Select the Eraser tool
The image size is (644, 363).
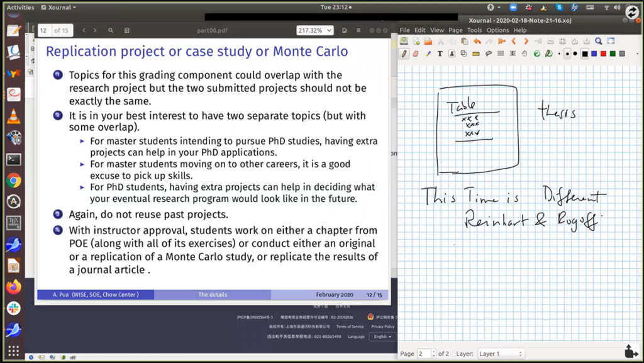click(416, 53)
